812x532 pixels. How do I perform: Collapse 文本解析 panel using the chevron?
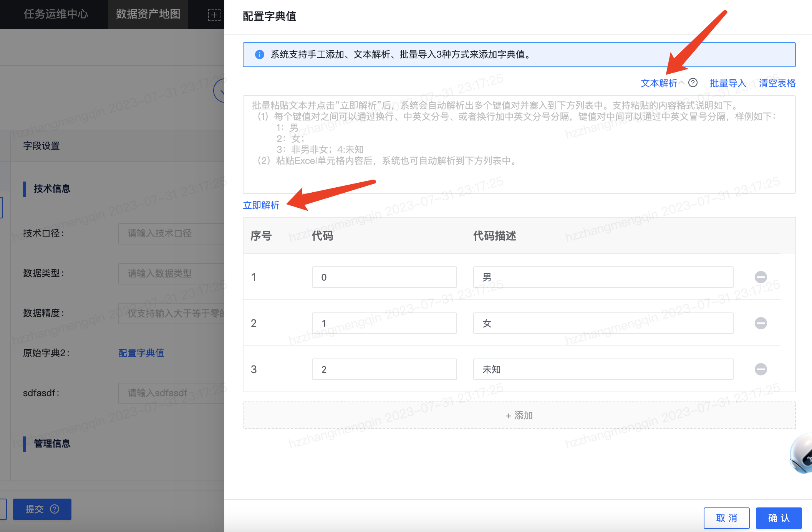point(681,82)
